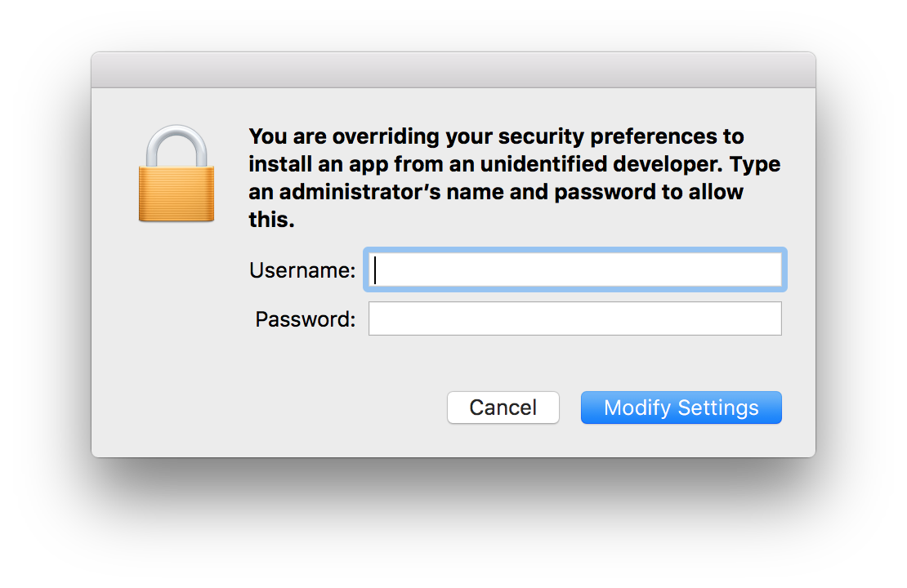Click the Password label
The image size is (907, 588).
(x=306, y=319)
